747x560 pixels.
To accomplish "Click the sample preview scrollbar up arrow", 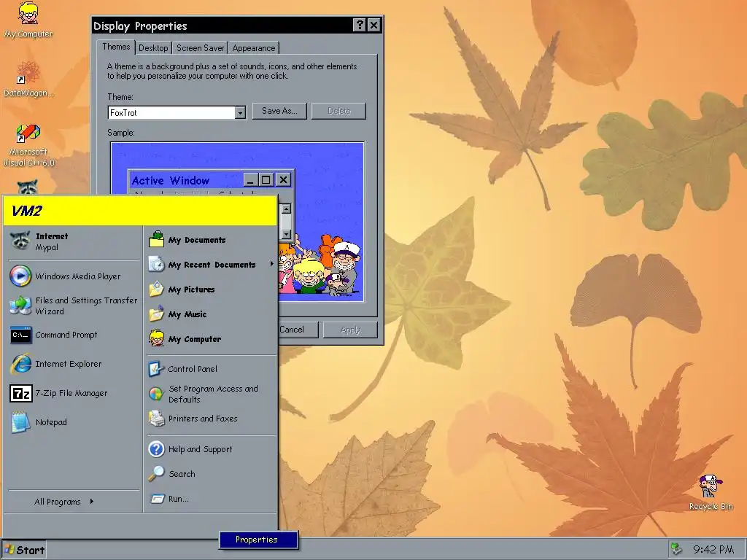I will pyautogui.click(x=286, y=209).
